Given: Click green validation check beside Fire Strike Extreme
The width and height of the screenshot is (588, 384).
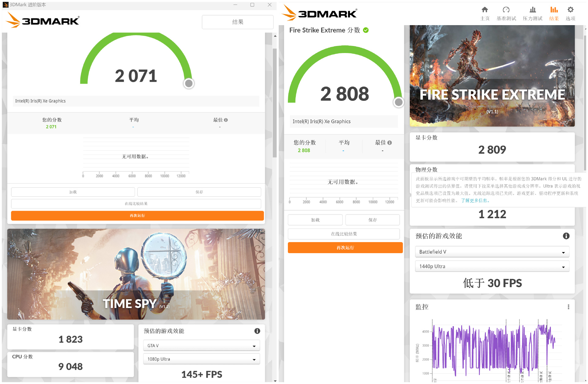Looking at the screenshot, I should point(366,30).
